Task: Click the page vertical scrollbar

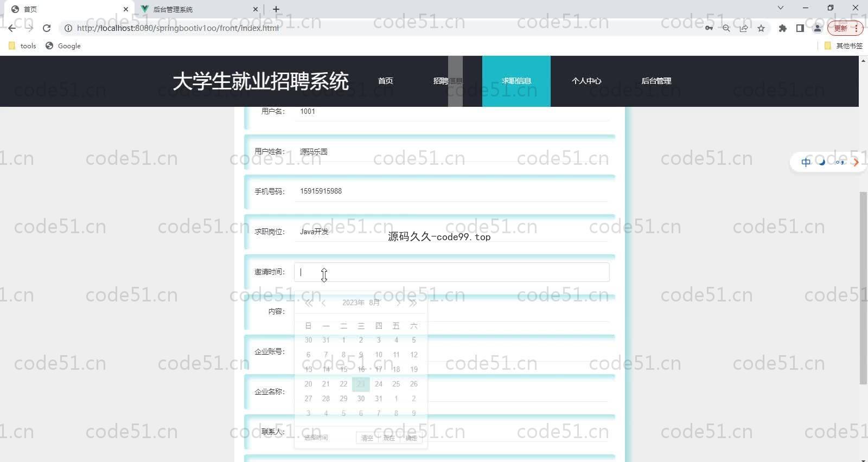Action: click(x=863, y=287)
